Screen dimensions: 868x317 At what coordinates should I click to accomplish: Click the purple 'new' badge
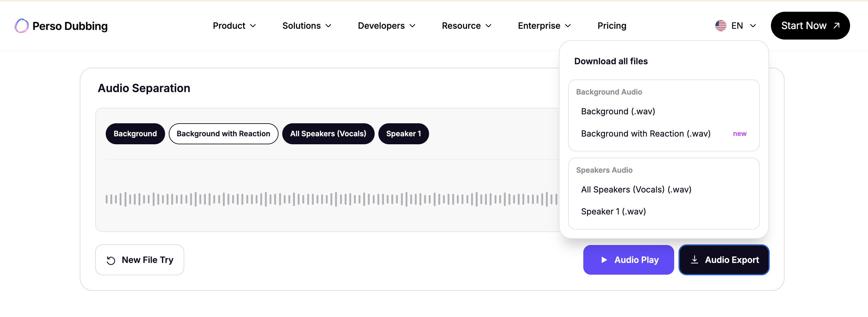tap(739, 134)
